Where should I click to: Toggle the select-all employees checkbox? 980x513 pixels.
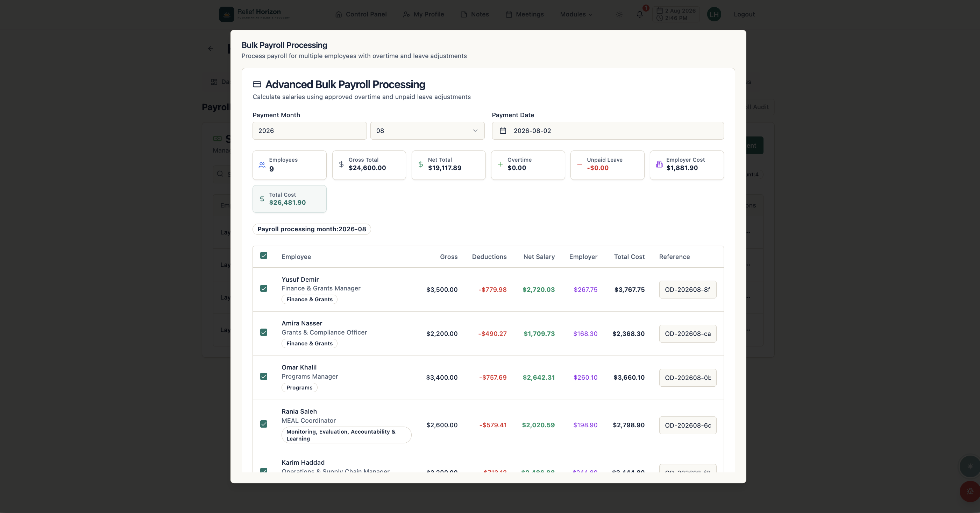(264, 255)
